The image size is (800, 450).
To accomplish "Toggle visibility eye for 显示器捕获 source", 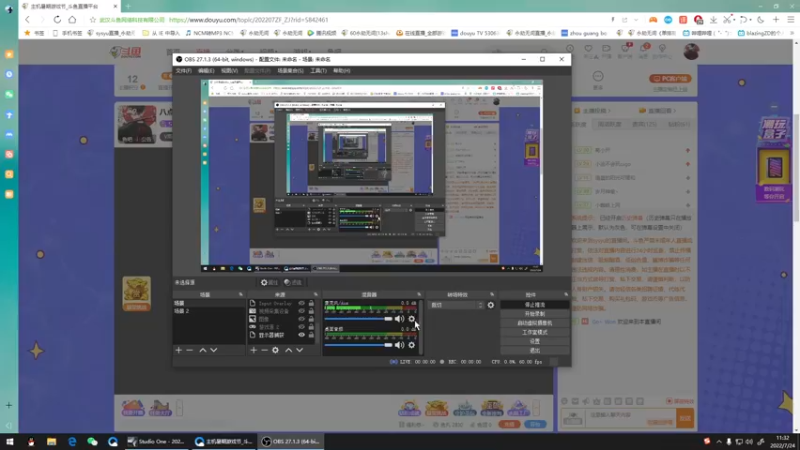I will pos(302,335).
